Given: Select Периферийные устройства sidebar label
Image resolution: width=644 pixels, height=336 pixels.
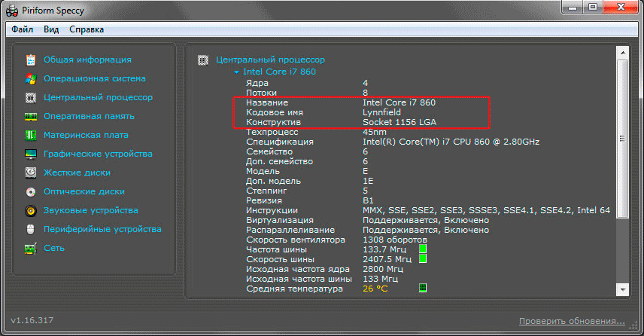Looking at the screenshot, I should tap(102, 229).
